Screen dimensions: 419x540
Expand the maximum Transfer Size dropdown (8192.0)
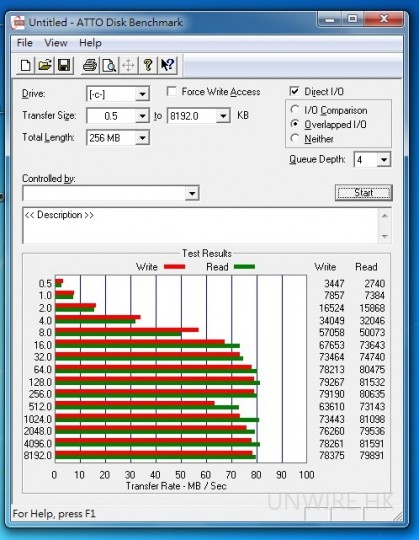click(x=223, y=116)
